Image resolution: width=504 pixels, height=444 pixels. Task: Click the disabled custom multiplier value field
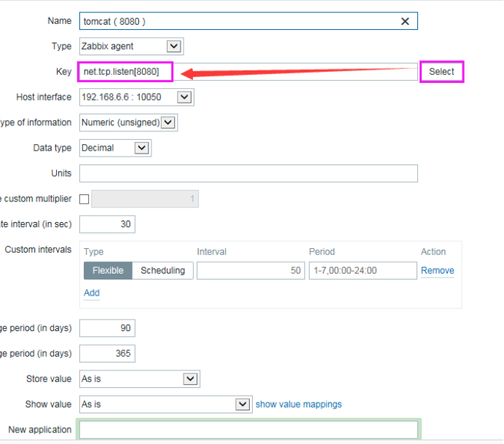(x=145, y=199)
